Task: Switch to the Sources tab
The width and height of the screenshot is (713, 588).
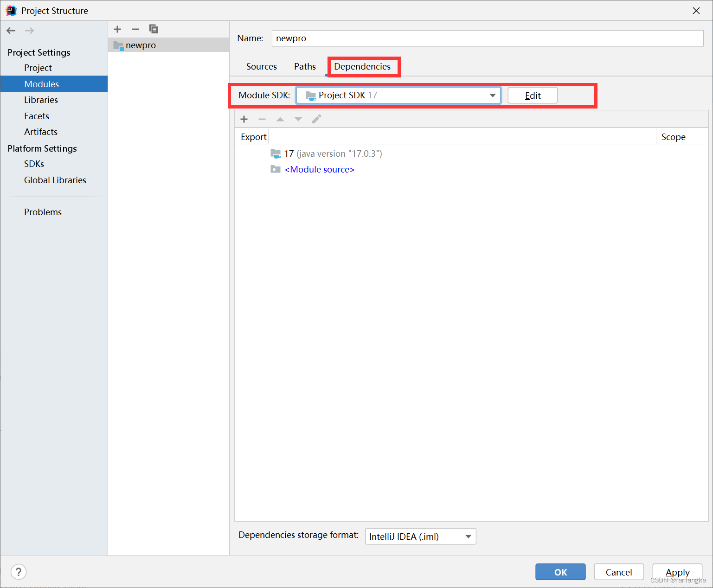Action: (262, 66)
